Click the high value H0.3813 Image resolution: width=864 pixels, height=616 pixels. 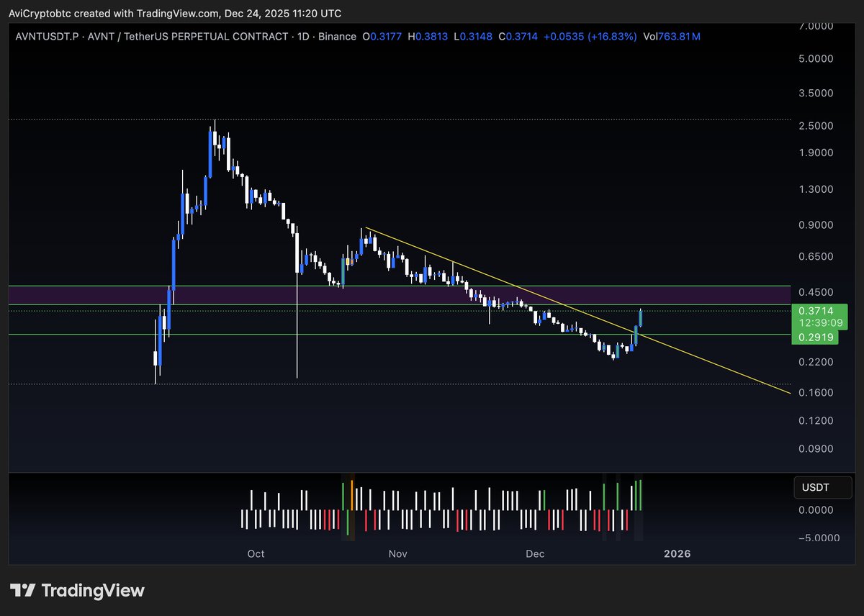pyautogui.click(x=428, y=36)
